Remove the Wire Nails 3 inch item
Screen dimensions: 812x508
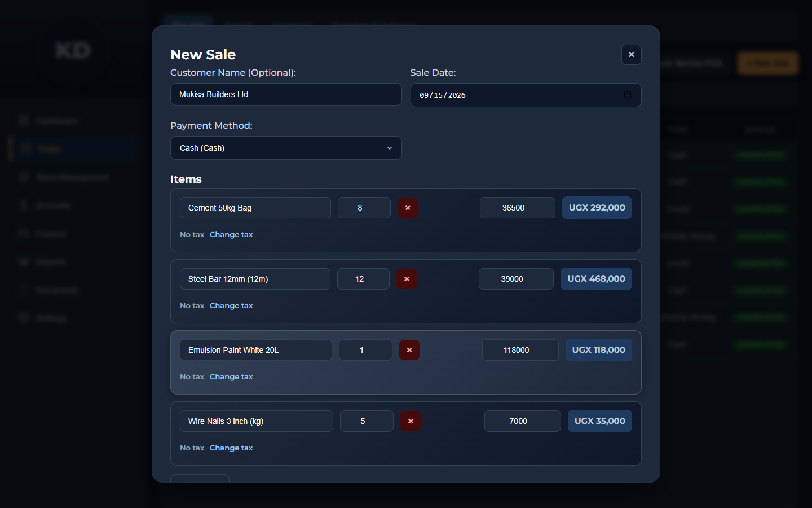point(411,421)
